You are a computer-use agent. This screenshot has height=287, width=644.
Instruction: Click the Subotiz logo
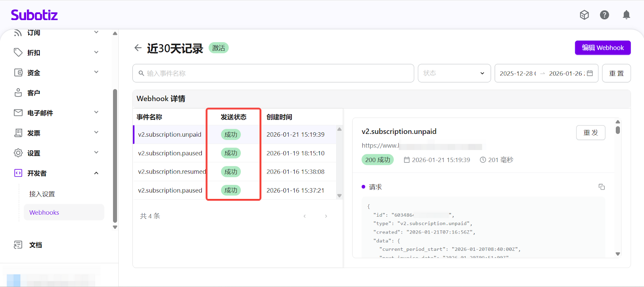tap(34, 15)
